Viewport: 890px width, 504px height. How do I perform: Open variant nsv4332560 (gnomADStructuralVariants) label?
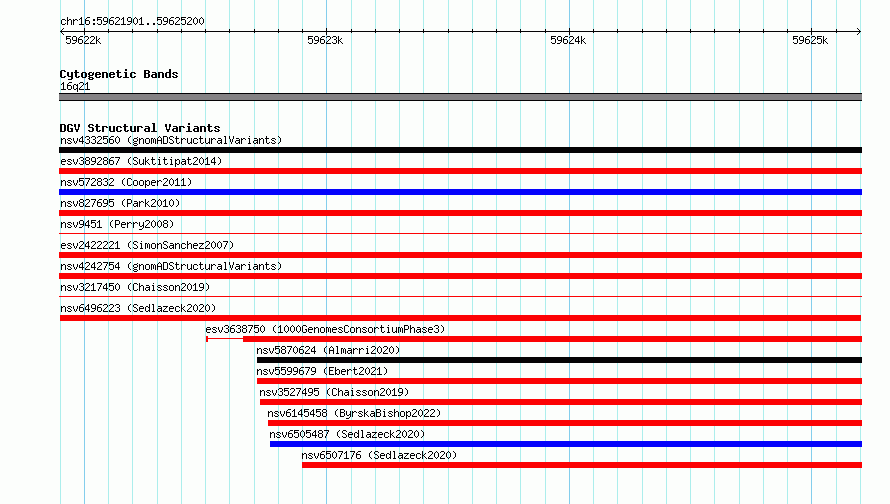click(x=171, y=140)
